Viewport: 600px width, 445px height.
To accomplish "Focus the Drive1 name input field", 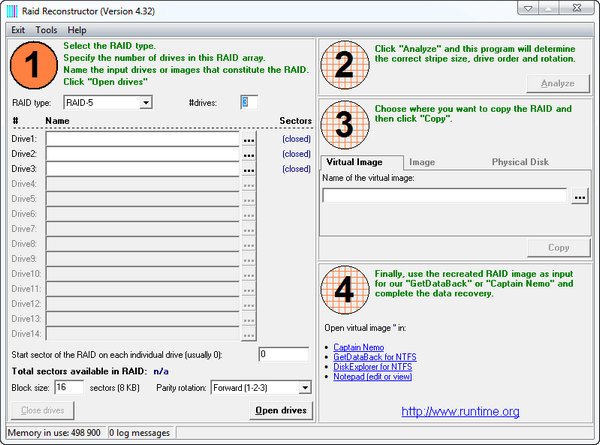I will (x=143, y=140).
